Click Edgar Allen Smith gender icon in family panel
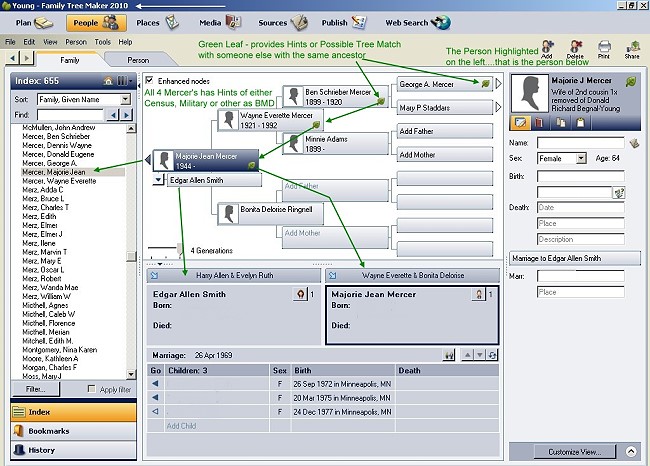 coord(301,294)
